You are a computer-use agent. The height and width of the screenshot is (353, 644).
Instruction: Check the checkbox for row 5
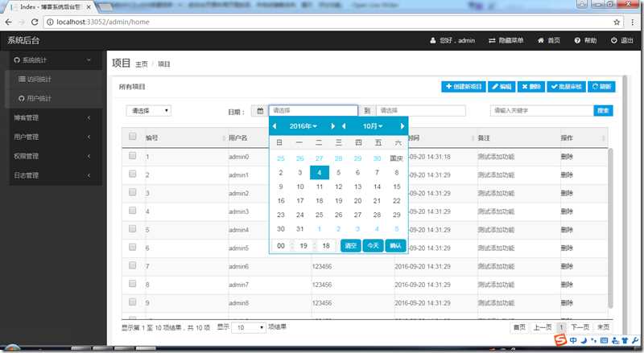[132, 229]
